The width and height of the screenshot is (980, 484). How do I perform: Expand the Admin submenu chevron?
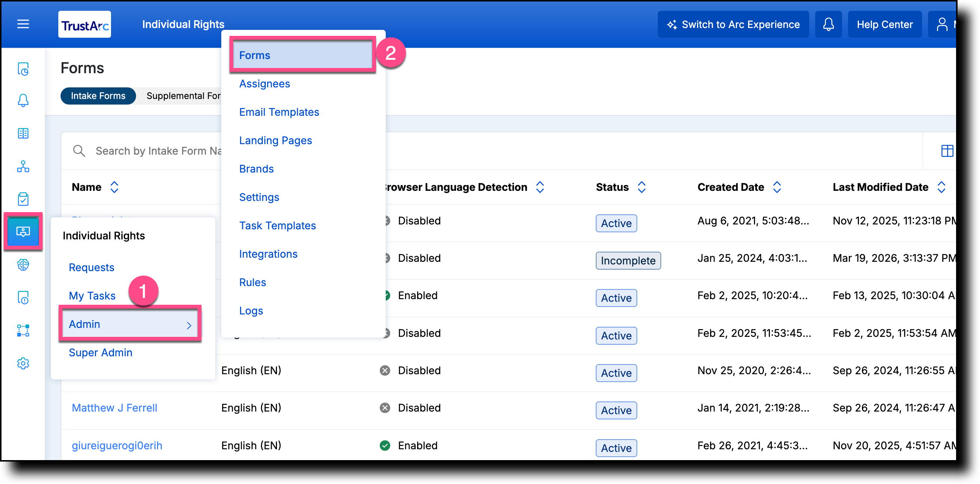coord(189,325)
